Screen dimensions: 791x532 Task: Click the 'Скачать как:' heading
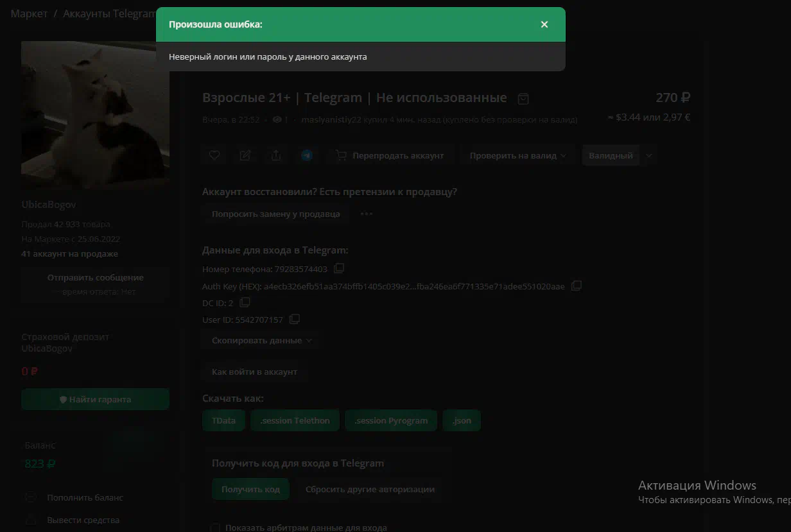click(x=233, y=399)
